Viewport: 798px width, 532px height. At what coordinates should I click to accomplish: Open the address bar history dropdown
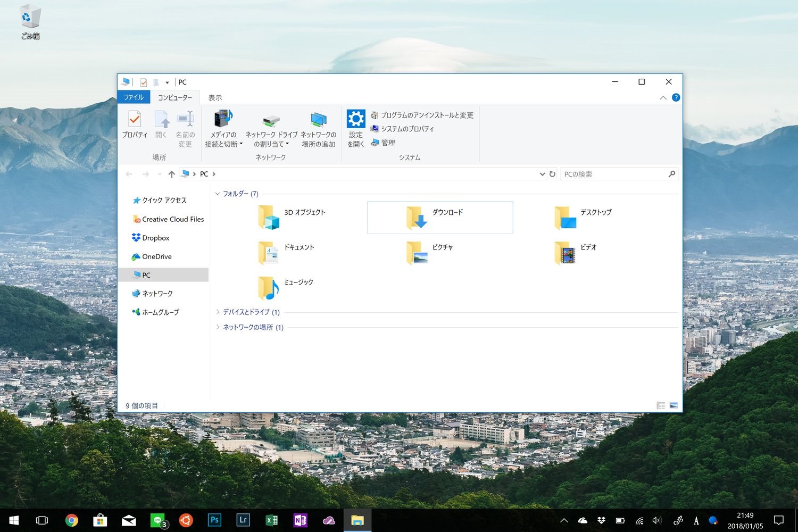pyautogui.click(x=542, y=174)
